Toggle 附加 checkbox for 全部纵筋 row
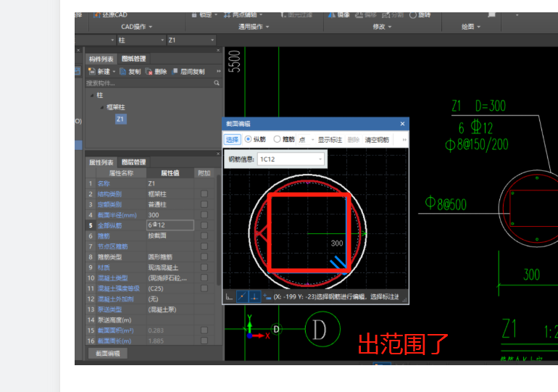Viewport: 558px width, 392px height. (x=204, y=225)
